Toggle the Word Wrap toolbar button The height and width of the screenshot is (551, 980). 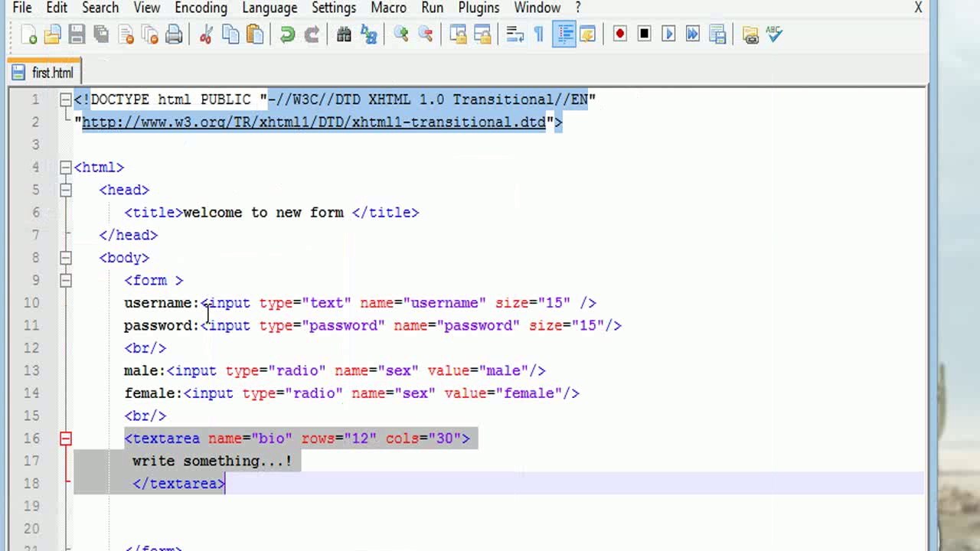coord(514,34)
